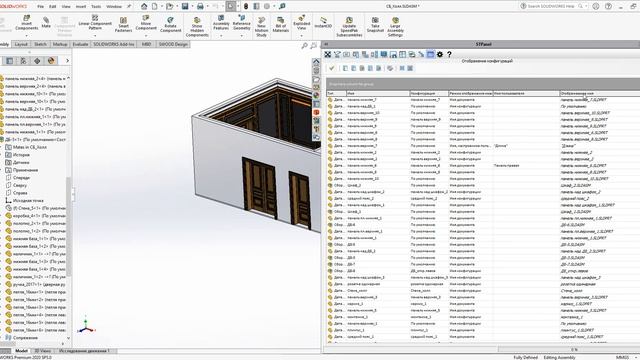Click Update SpeedPak Subassemblies
Screen dimensions: 640x360
pos(349,27)
